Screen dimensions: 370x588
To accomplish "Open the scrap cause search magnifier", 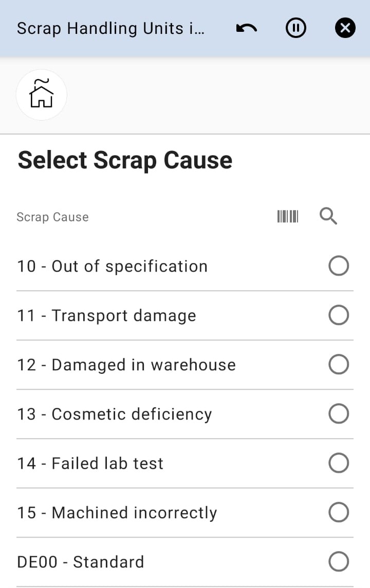I will (x=328, y=217).
